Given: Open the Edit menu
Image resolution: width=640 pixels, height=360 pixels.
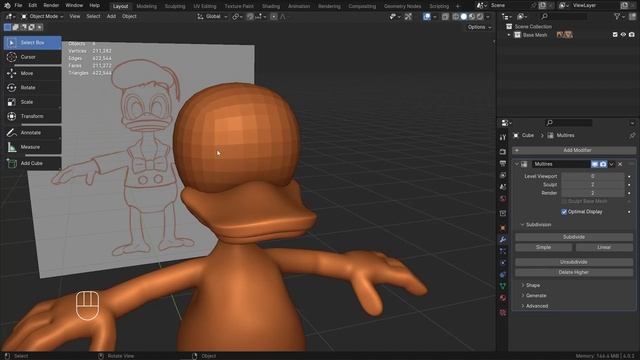Looking at the screenshot, I should [33, 6].
